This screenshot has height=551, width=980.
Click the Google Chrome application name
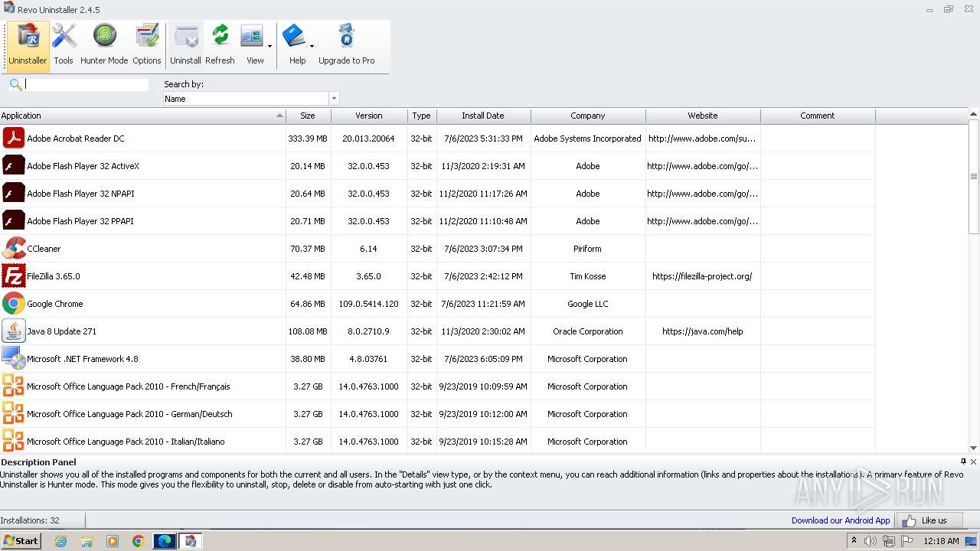click(x=55, y=304)
